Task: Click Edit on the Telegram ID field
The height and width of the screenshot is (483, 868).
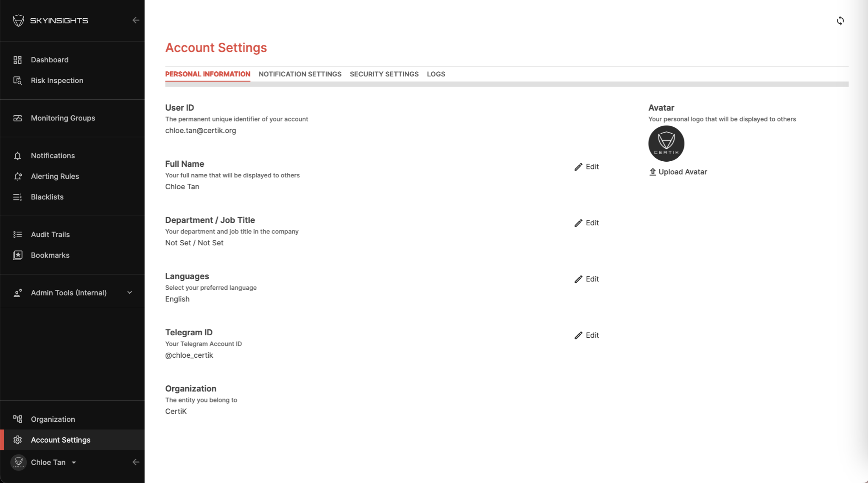Action: pyautogui.click(x=587, y=335)
